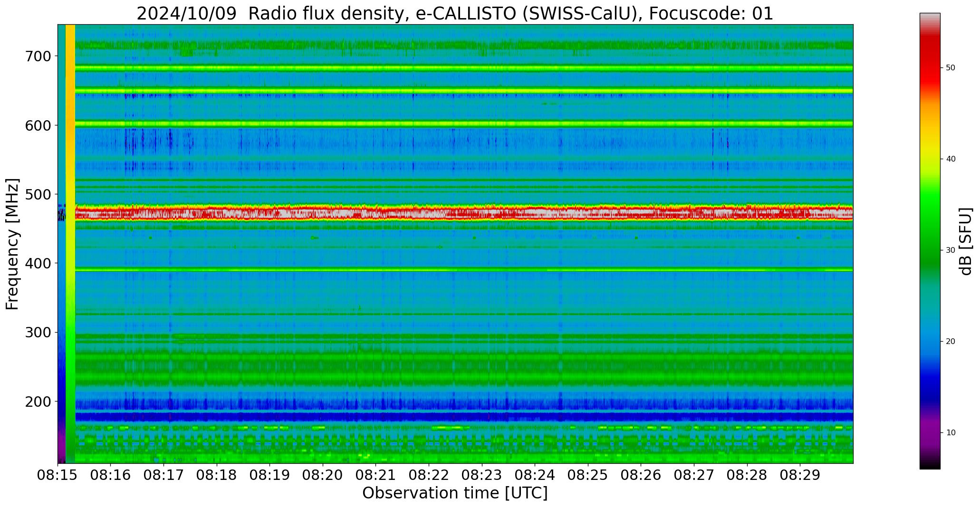Click the 08:15 time tick label
Viewport: 980px width, 507px height.
58,475
